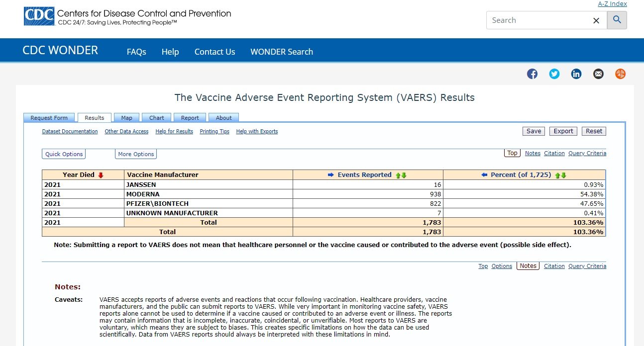Open the Dataset Documentation link

(x=70, y=132)
